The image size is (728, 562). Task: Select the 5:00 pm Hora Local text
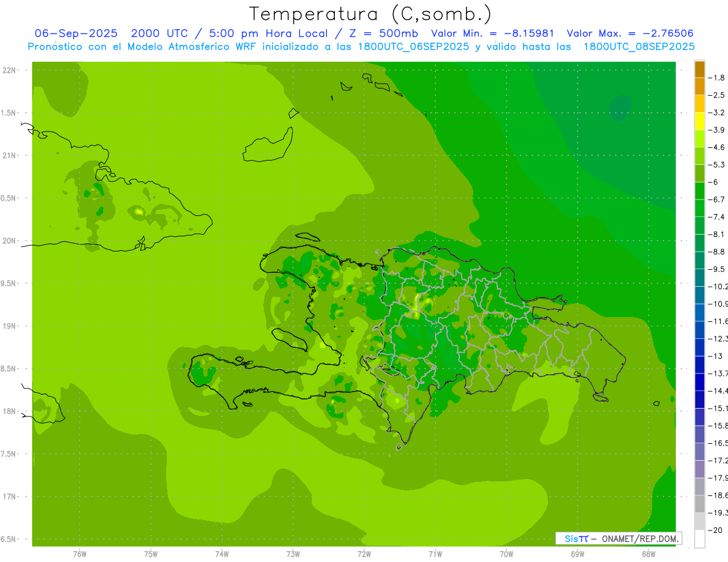pos(268,33)
